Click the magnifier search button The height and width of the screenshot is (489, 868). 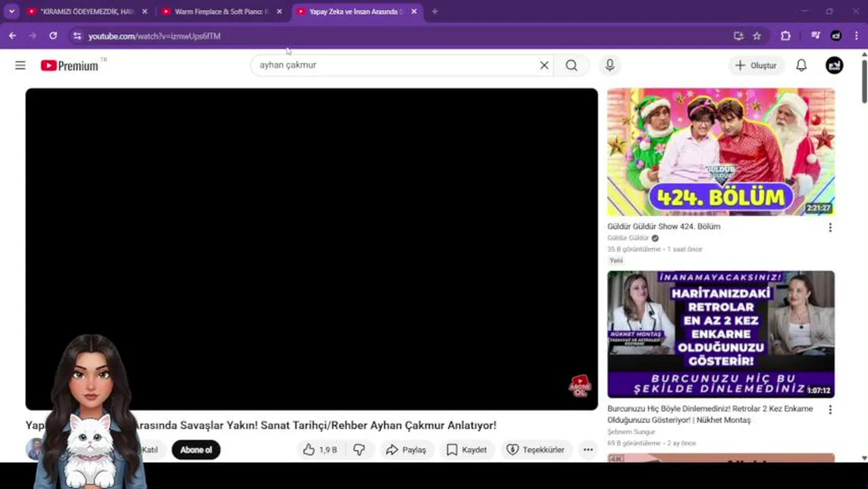click(571, 65)
